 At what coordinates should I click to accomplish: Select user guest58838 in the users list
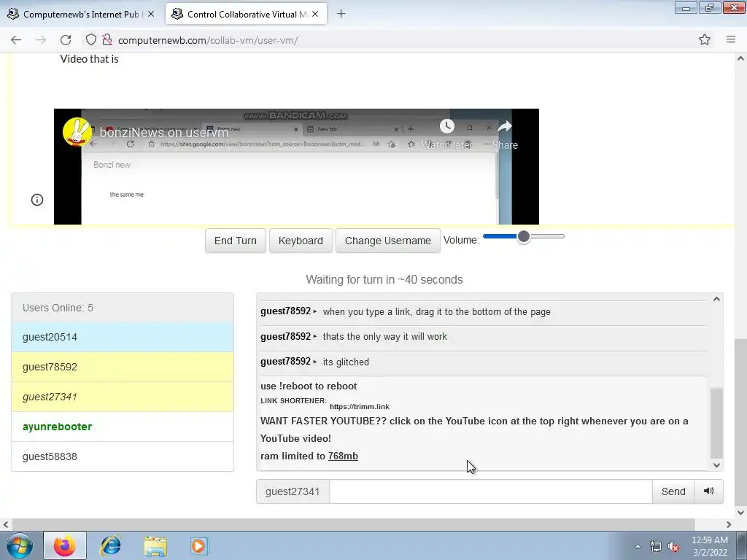[x=123, y=456]
